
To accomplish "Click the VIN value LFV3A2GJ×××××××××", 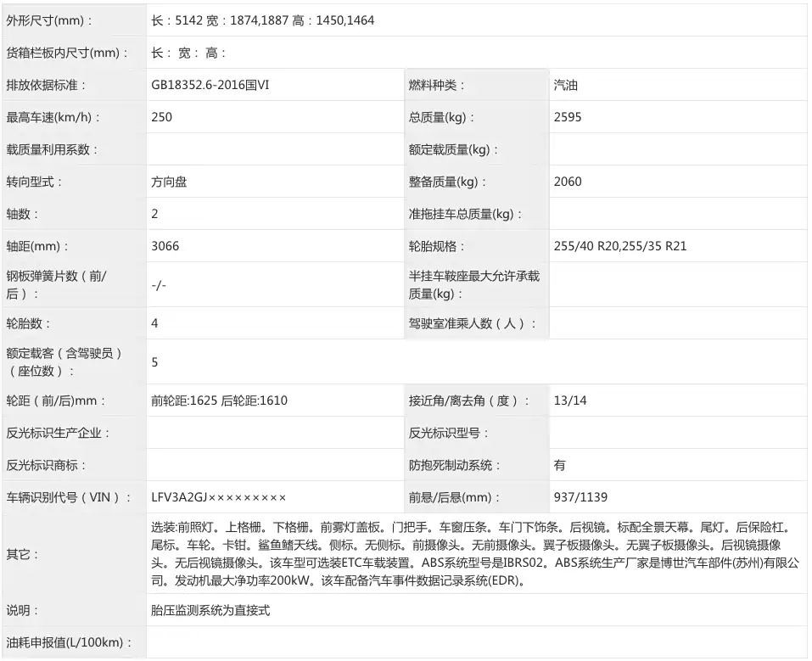I will point(218,497).
